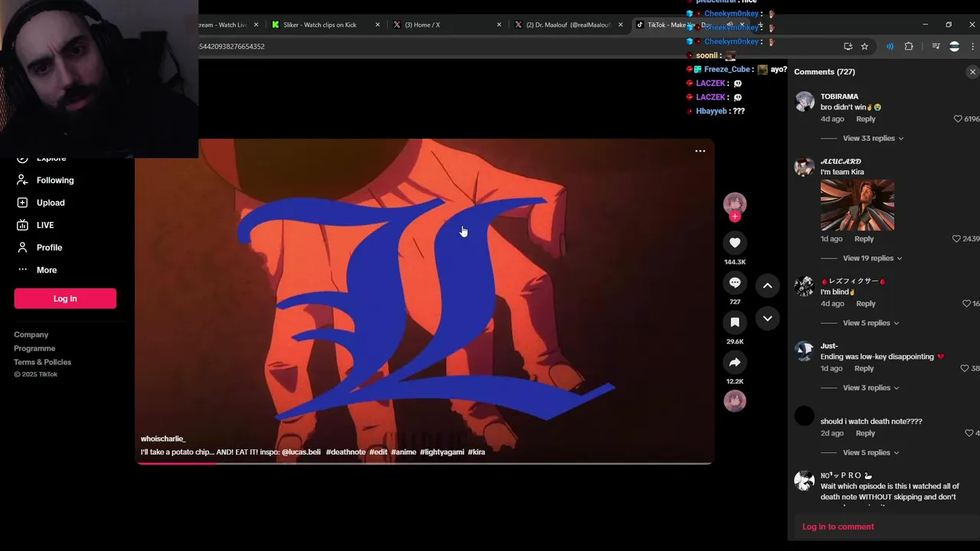Screen dimensions: 980x551
Task: Open the browser extensions puzzle icon
Action: point(909,46)
